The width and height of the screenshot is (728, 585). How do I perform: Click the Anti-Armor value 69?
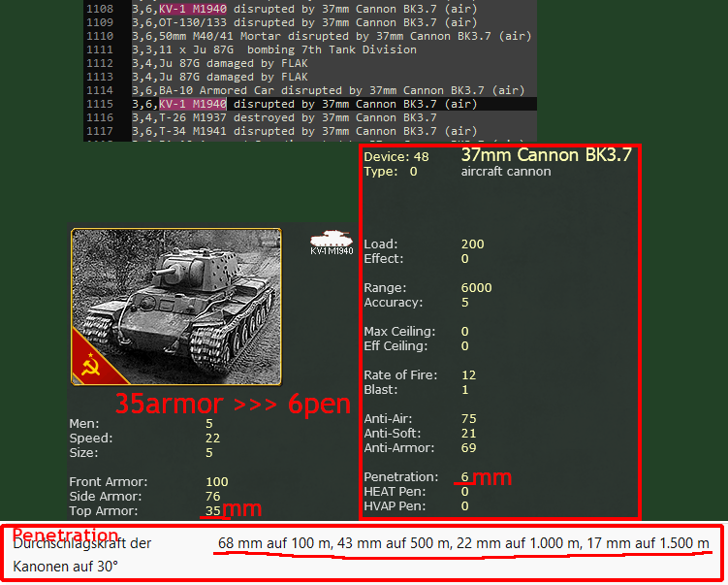point(468,448)
